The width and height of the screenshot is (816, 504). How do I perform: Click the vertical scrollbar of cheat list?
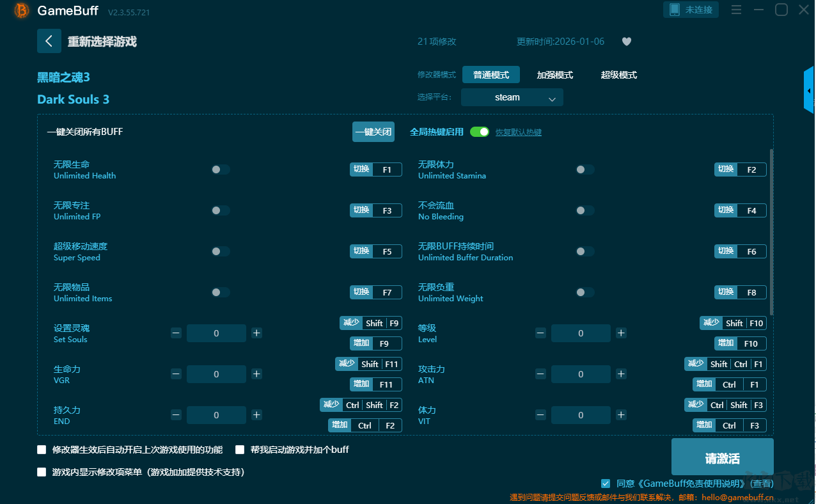(771, 232)
